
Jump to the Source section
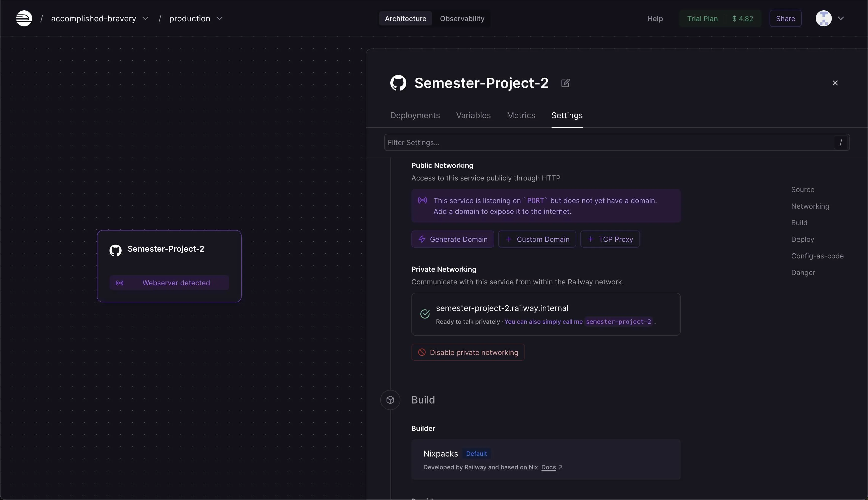pos(802,190)
